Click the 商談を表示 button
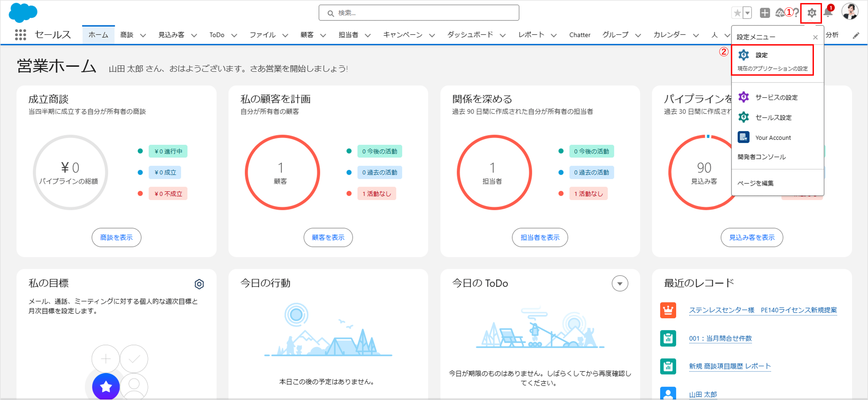This screenshot has height=400, width=868. tap(116, 237)
